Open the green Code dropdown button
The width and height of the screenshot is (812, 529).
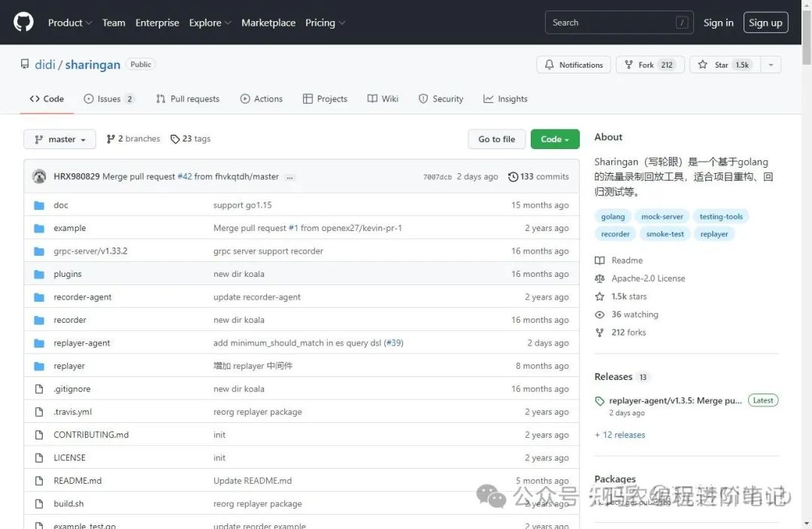[555, 139]
